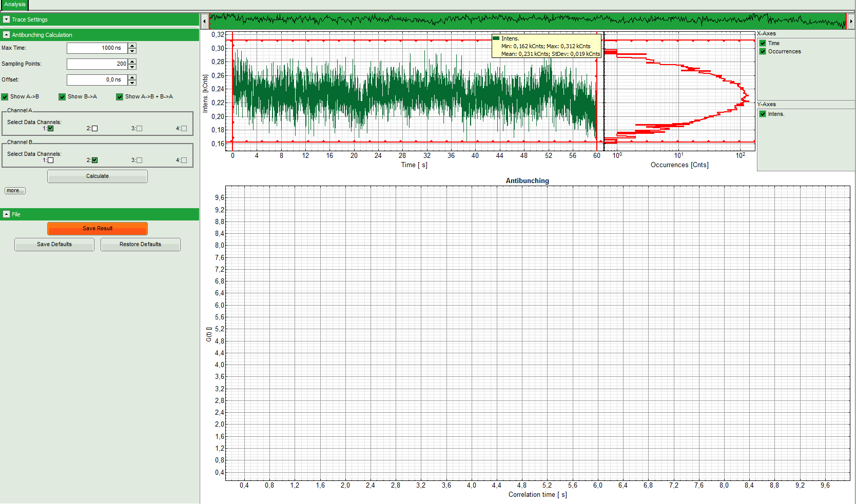The image size is (856, 504).
Task: Increase Offset value with up arrow
Action: click(x=132, y=77)
